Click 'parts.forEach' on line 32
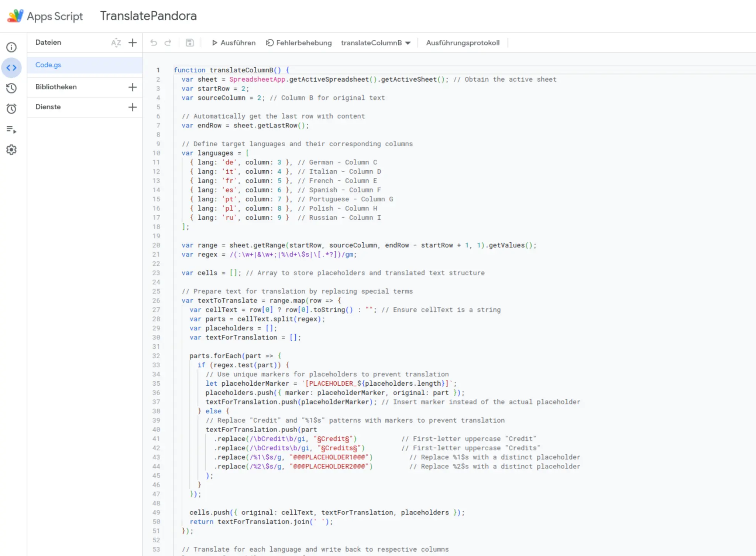Screen dimensions: 756x556 tap(215, 356)
